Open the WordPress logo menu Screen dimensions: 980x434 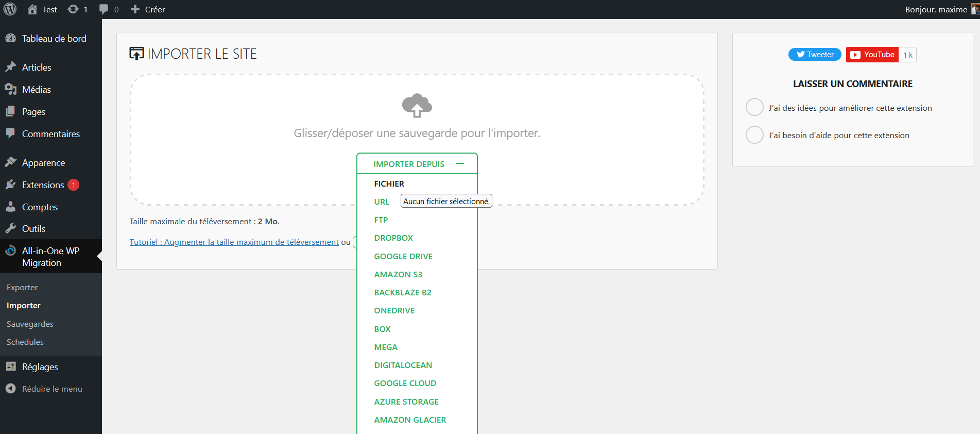coord(10,9)
